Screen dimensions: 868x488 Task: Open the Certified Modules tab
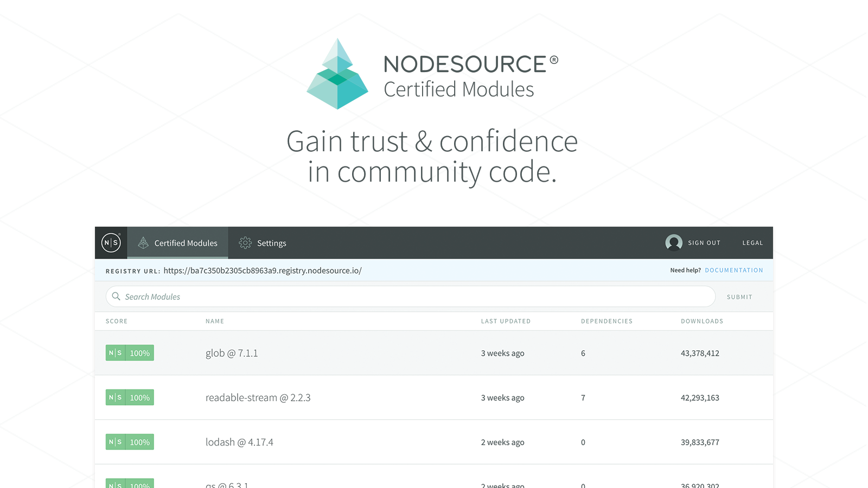178,243
